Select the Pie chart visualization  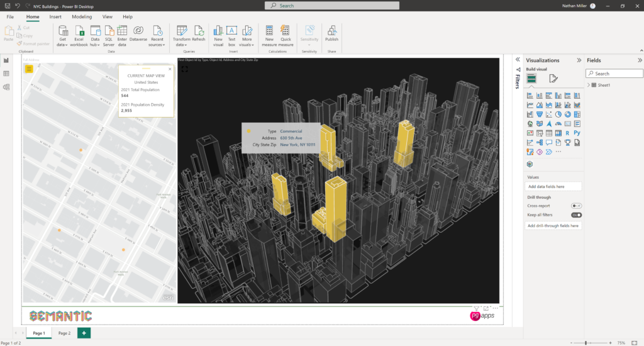pos(558,114)
